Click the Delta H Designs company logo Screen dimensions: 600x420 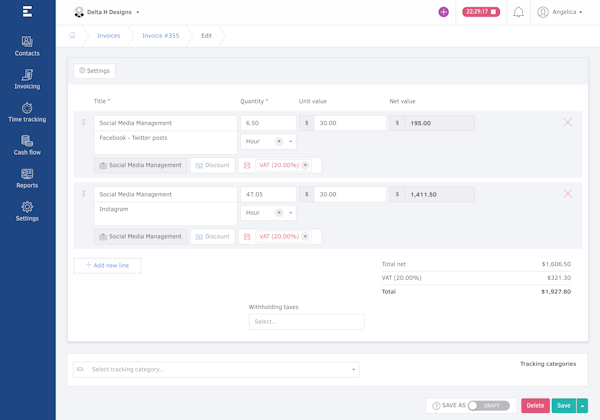pos(79,12)
